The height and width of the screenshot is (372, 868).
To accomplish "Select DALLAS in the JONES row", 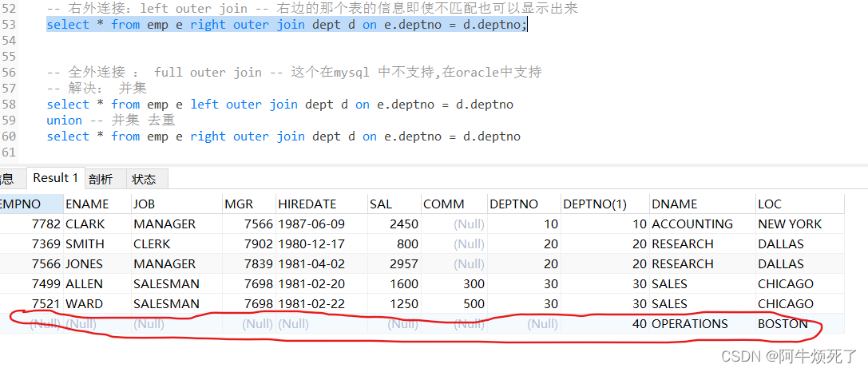I will click(800, 263).
